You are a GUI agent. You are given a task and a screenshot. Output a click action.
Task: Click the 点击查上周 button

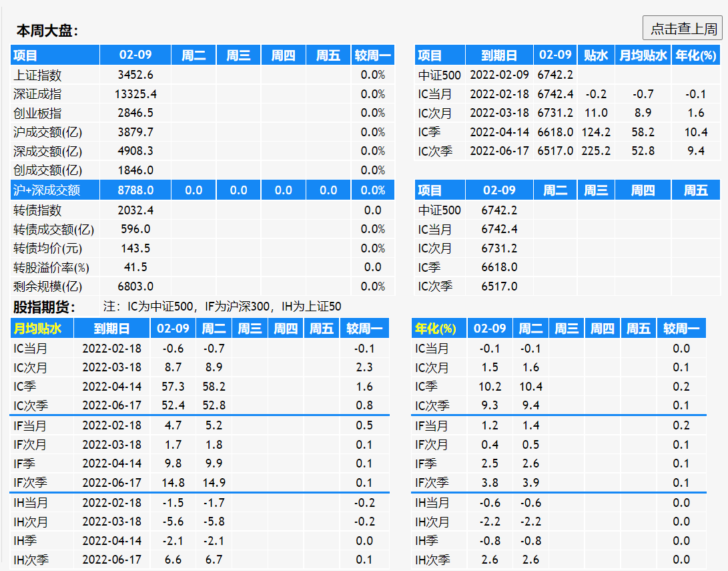(x=683, y=29)
